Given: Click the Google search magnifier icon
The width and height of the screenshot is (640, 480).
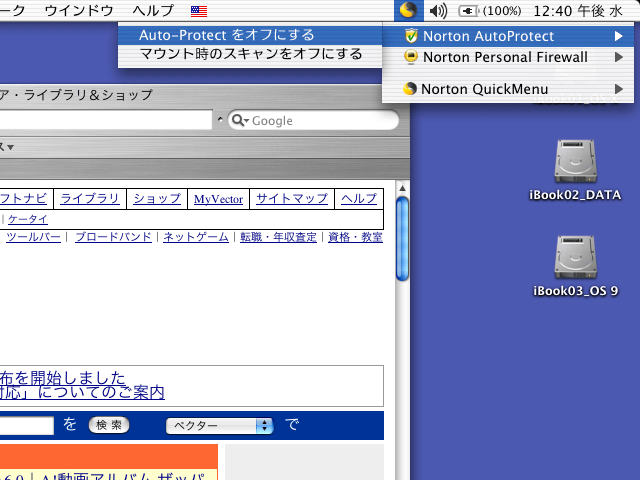Looking at the screenshot, I should pyautogui.click(x=238, y=120).
